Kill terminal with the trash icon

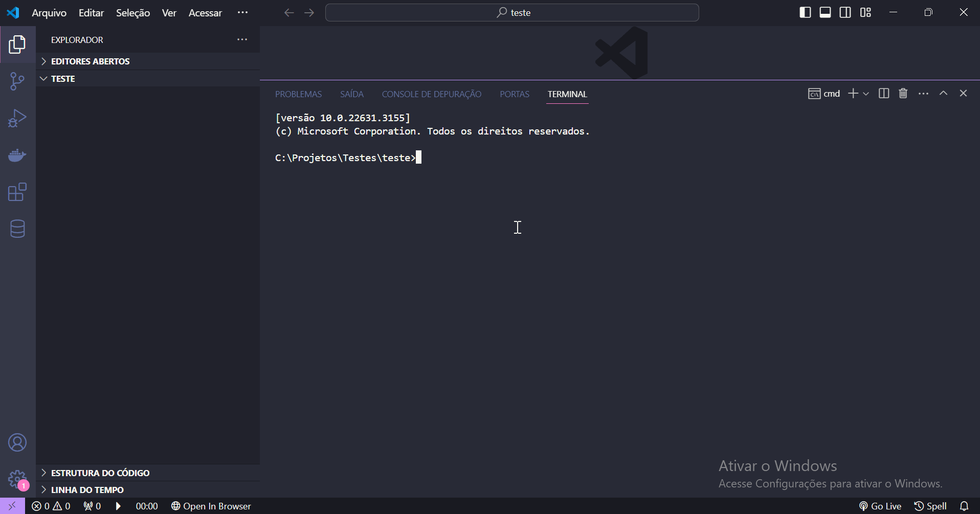(x=903, y=93)
